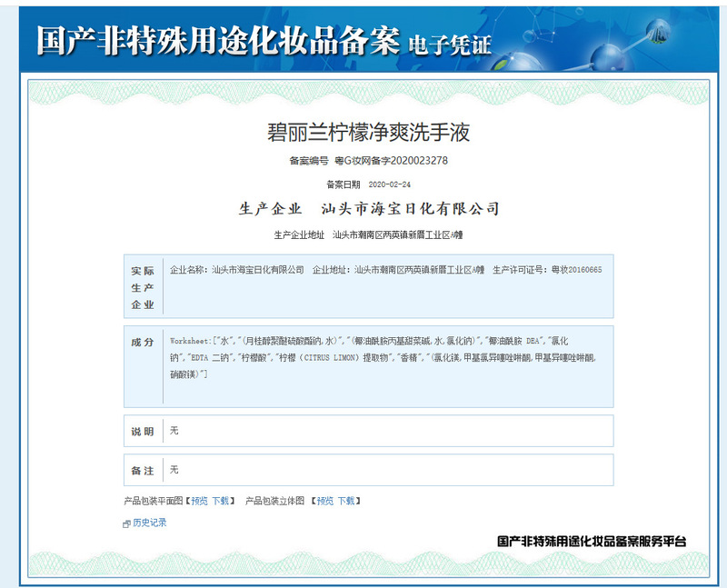Click the filing date 2020-02-24
Image resolution: width=727 pixels, height=588 pixels.
click(390, 184)
